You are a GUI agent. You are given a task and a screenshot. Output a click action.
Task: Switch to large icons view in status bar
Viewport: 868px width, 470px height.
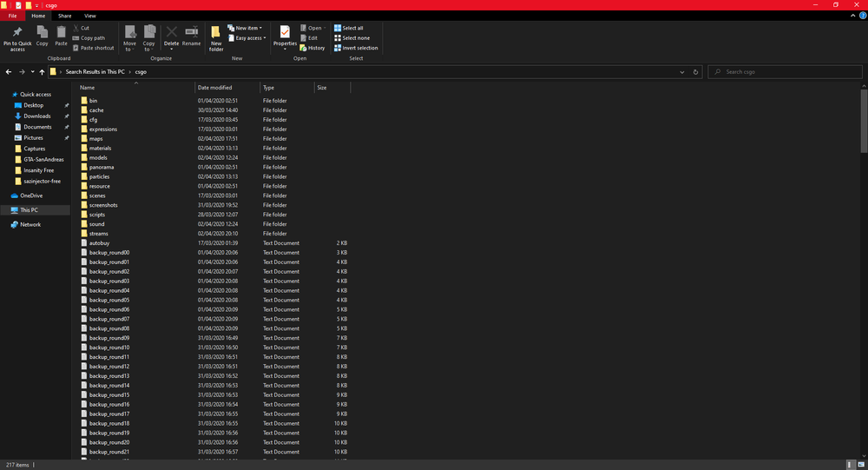(862, 465)
